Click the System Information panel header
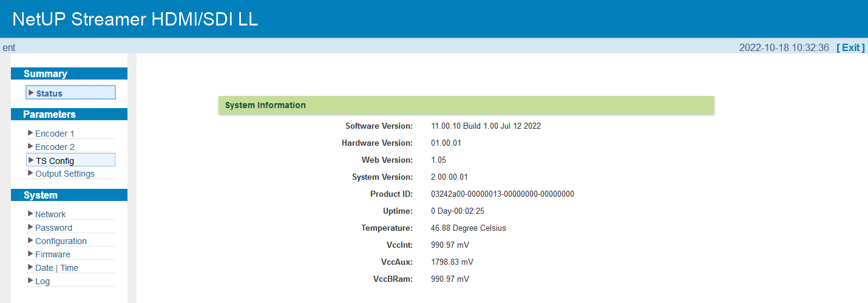868x303 pixels. click(x=466, y=105)
